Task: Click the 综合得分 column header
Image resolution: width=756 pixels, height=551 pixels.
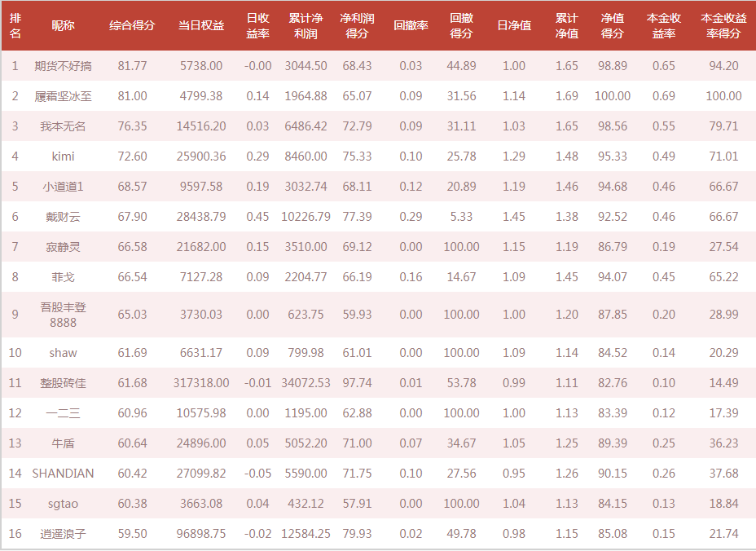Action: click(132, 25)
